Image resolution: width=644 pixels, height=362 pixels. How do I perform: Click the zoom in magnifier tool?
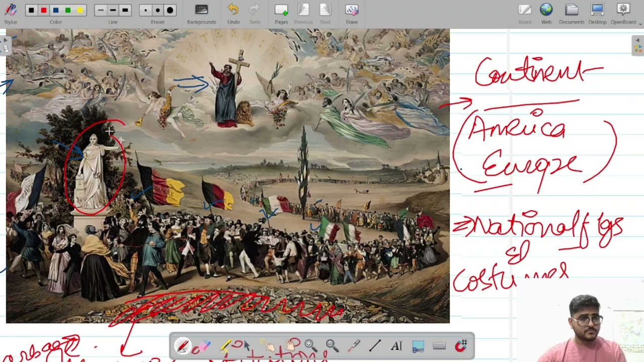pyautogui.click(x=310, y=346)
